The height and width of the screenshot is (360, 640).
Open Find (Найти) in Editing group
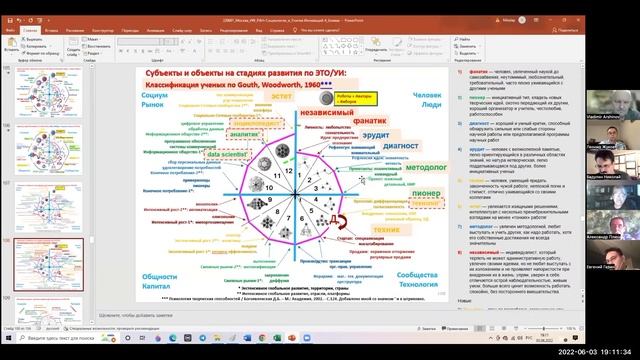[462, 40]
